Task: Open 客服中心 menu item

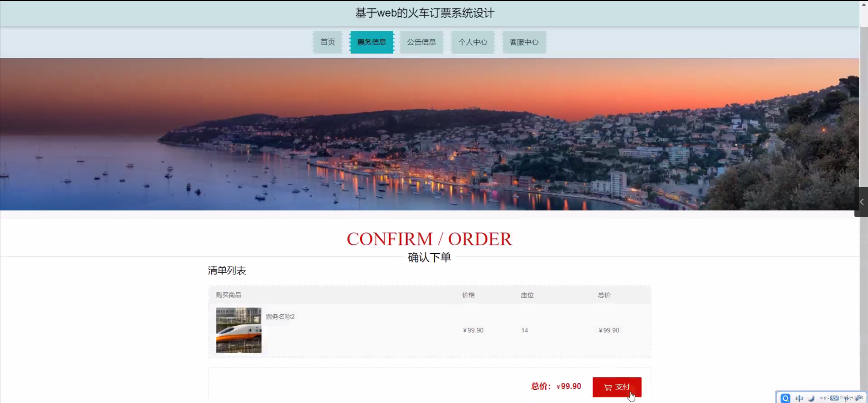Action: (524, 42)
